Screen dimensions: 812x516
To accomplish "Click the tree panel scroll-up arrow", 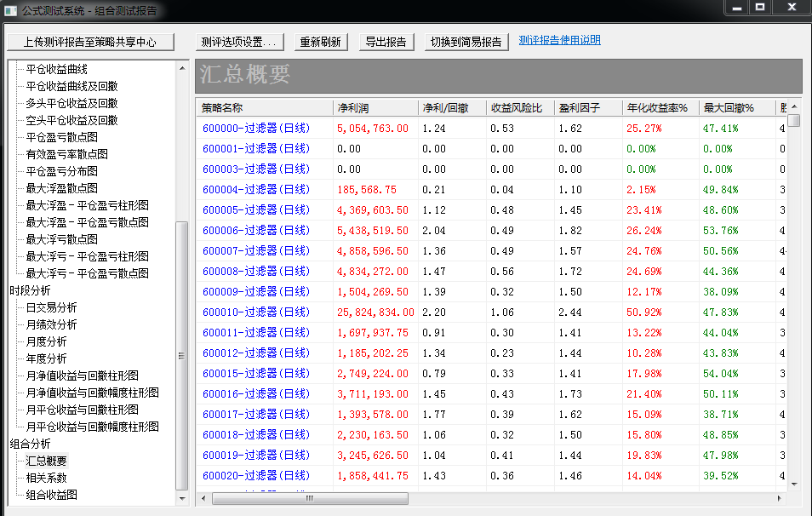I will point(181,67).
